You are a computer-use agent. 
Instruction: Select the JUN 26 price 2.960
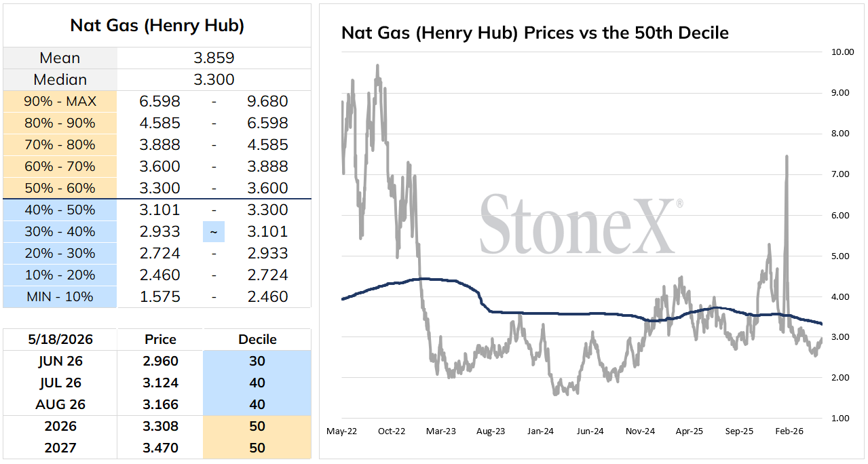[x=160, y=361]
